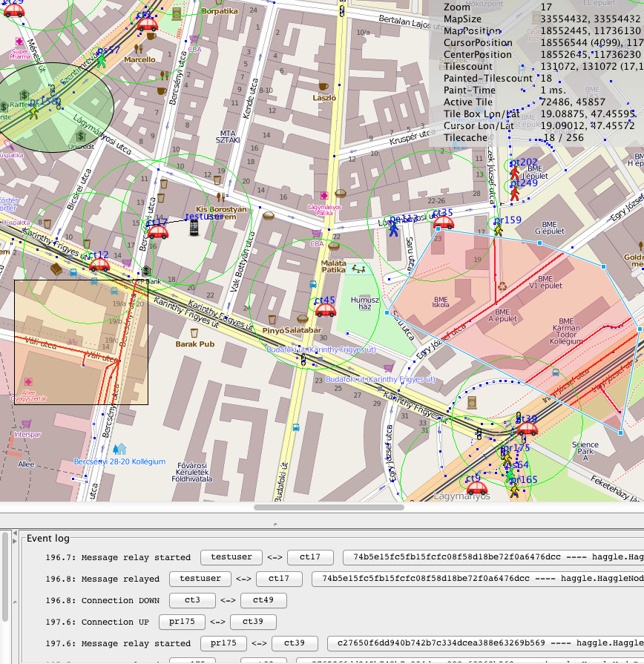Click the Fővárosi Kerületek Földhivatala map label
The height and width of the screenshot is (664, 644).
[x=192, y=472]
